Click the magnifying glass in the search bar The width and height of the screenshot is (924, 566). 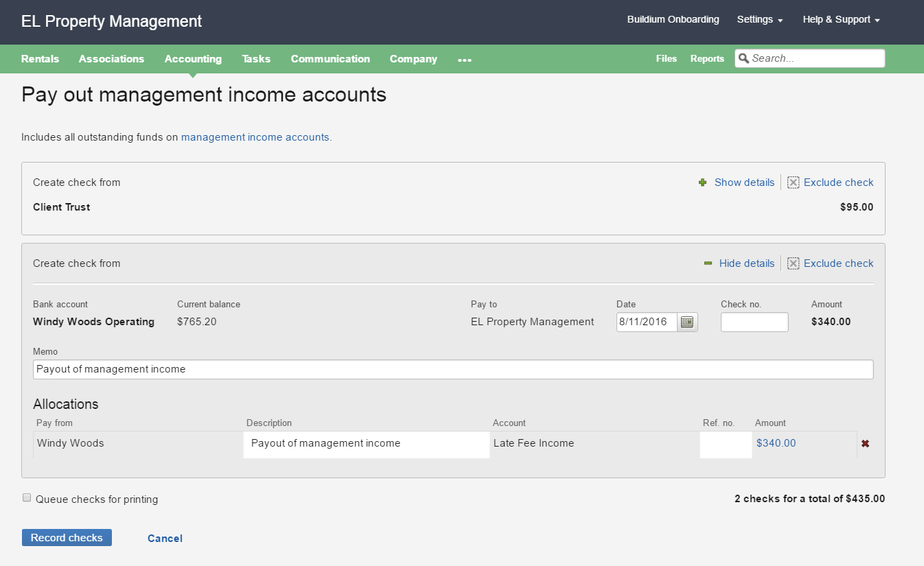pyautogui.click(x=743, y=58)
